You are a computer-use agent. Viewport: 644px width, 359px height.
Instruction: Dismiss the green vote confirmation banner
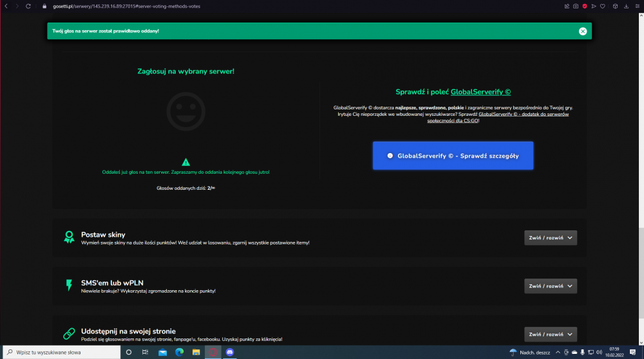[582, 31]
